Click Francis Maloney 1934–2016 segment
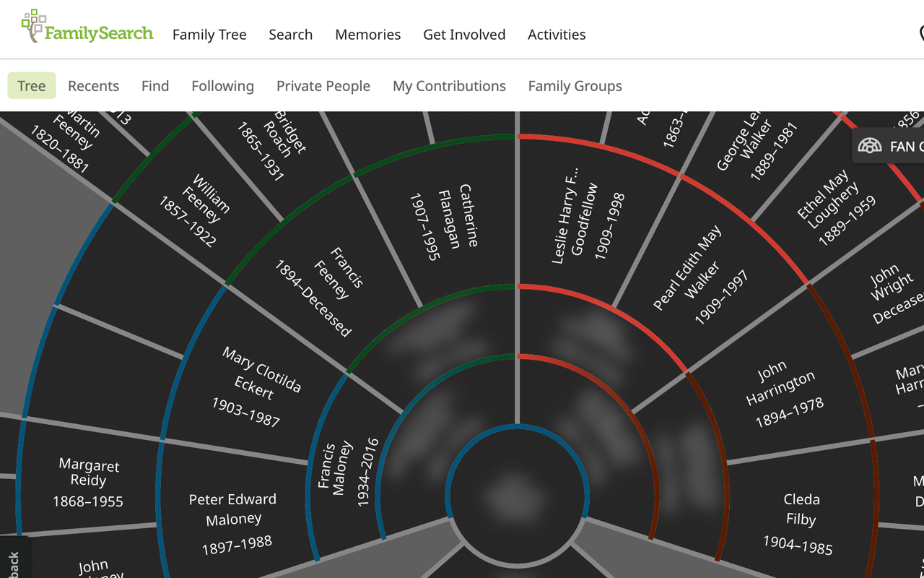This screenshot has width=924, height=578. 348,473
